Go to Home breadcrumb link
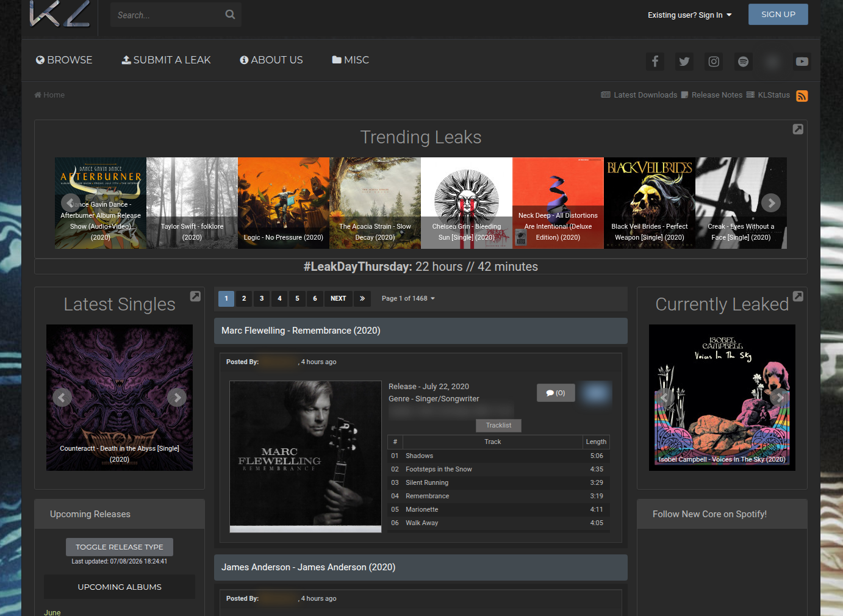 (49, 95)
